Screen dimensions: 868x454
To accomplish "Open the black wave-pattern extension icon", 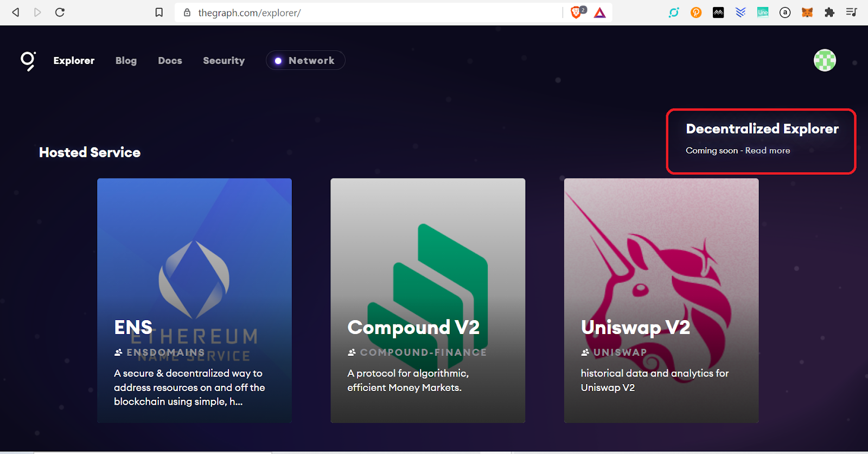I will [x=718, y=12].
